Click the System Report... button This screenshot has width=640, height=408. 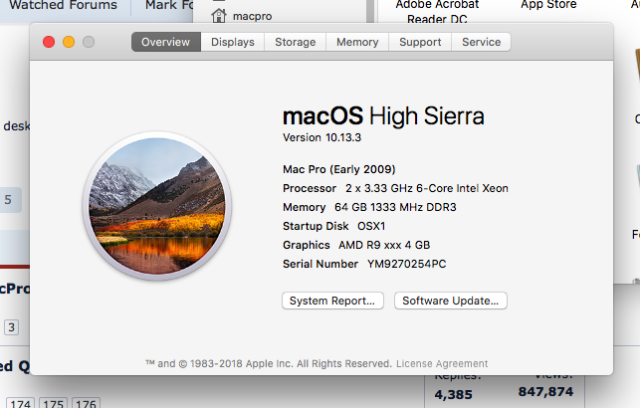pos(332,301)
